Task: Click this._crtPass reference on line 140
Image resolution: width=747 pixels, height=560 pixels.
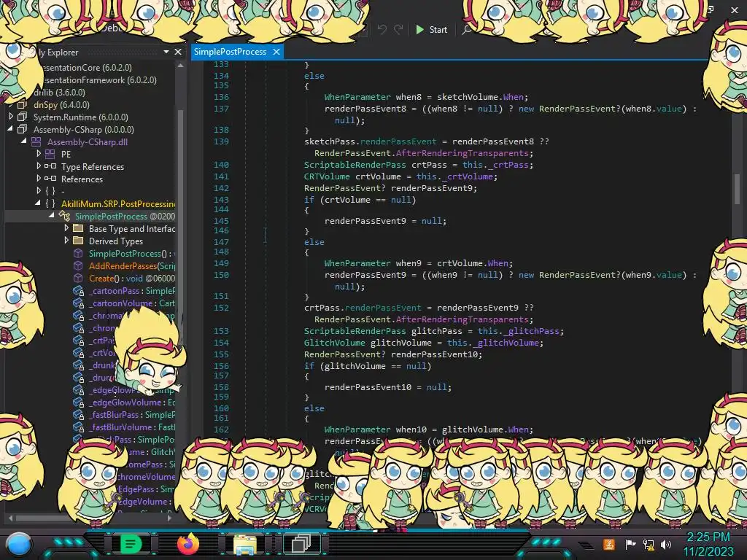Action: [495, 165]
